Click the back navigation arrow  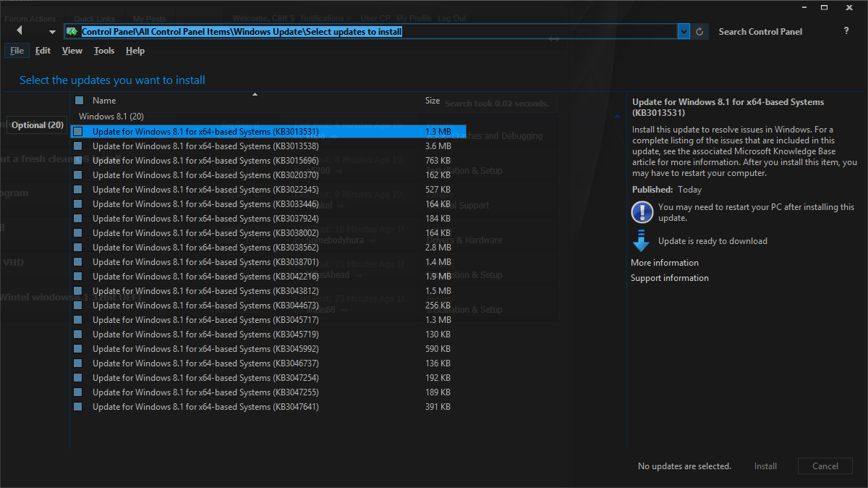pyautogui.click(x=20, y=31)
